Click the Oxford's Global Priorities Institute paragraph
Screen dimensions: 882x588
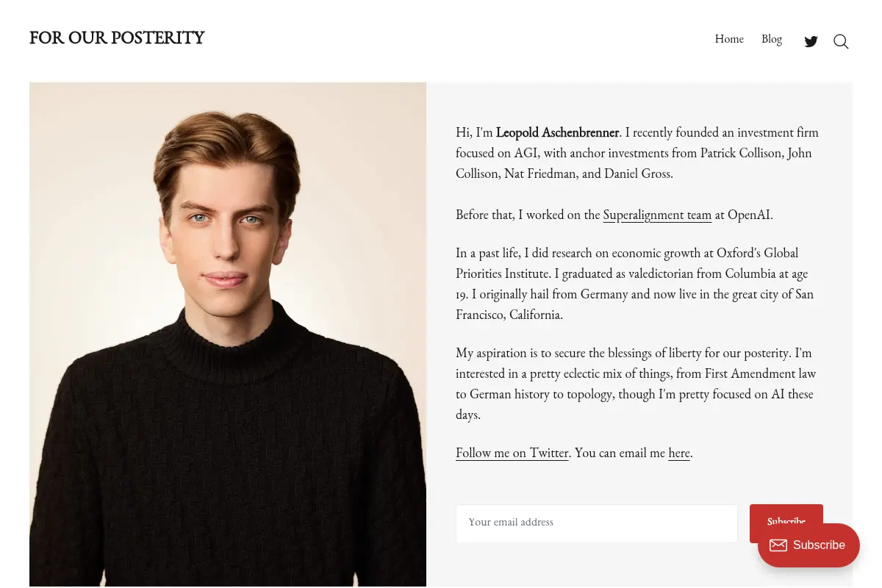click(x=635, y=284)
